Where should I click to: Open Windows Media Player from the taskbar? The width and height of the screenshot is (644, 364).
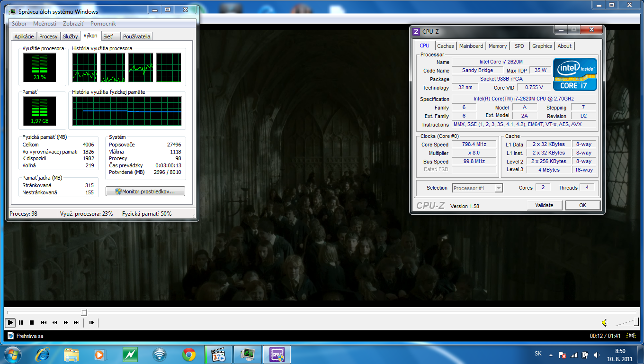click(x=99, y=355)
